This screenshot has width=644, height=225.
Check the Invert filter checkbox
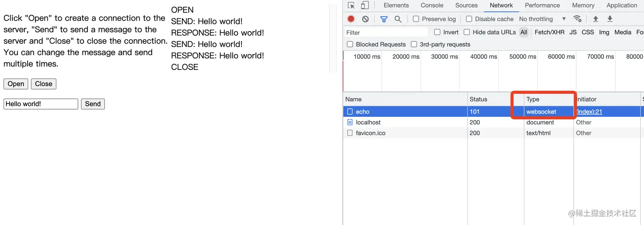point(437,32)
